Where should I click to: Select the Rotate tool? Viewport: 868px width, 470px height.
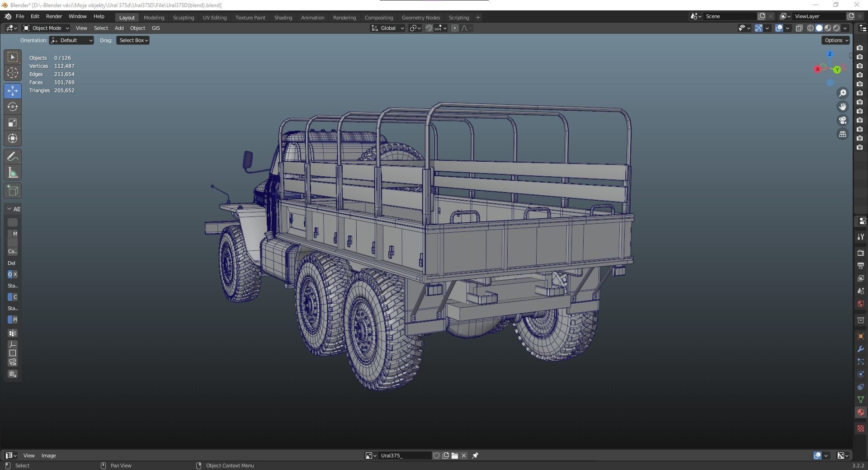pyautogui.click(x=13, y=107)
